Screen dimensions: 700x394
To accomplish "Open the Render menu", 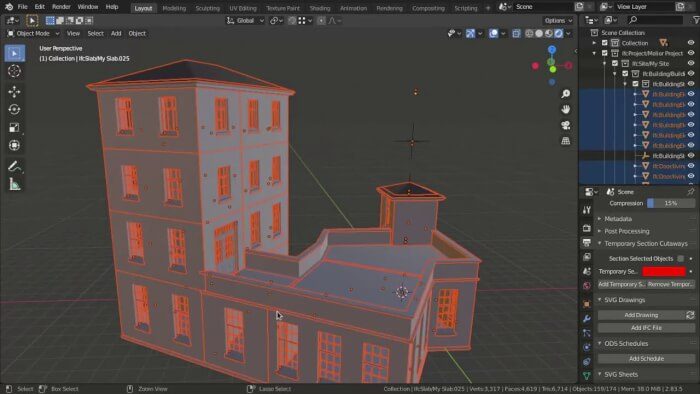I will click(61, 7).
